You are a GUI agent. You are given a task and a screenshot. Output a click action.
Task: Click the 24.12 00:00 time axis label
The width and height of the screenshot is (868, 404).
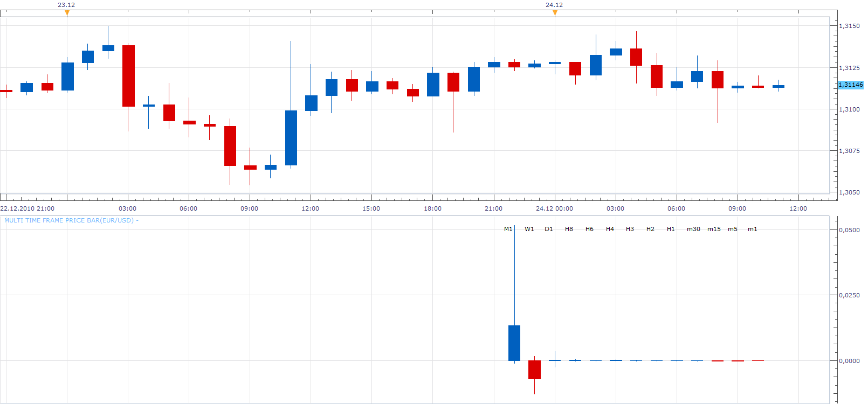pyautogui.click(x=555, y=208)
